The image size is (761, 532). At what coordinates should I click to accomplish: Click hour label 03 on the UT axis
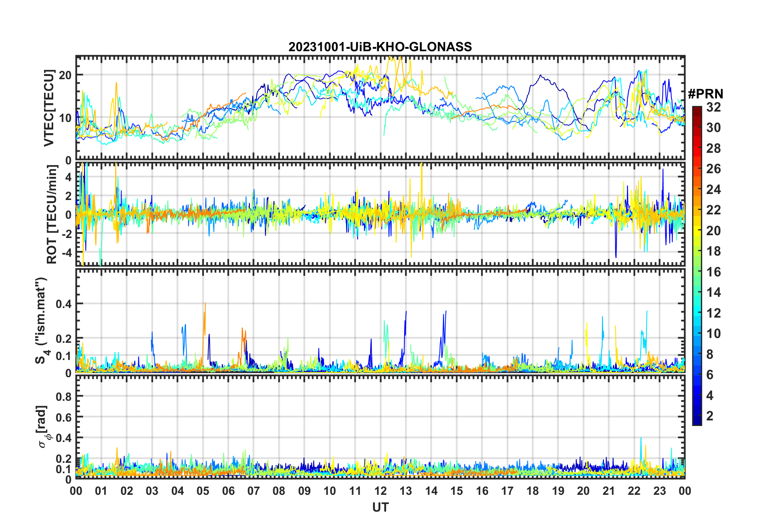(152, 491)
